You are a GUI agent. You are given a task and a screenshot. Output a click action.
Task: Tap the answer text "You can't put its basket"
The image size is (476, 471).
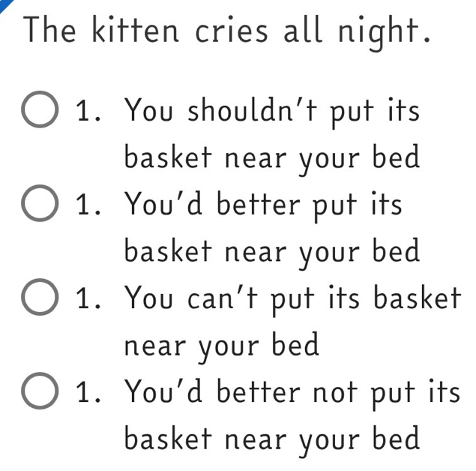292,298
